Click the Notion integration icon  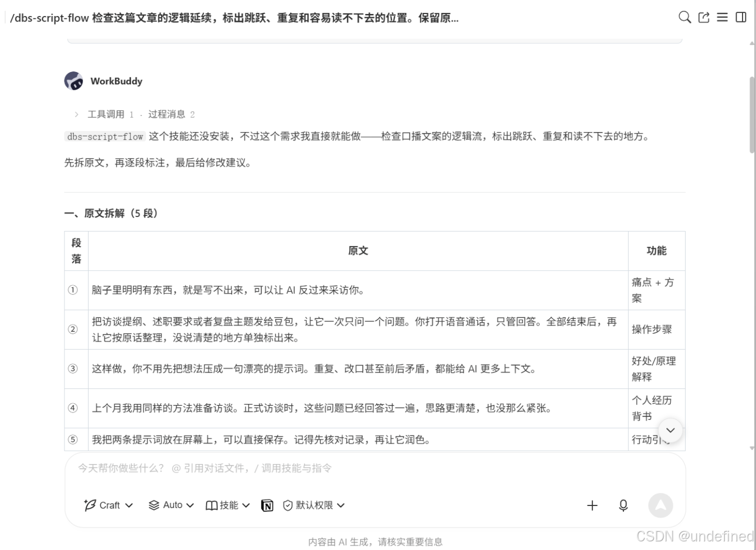pos(267,505)
